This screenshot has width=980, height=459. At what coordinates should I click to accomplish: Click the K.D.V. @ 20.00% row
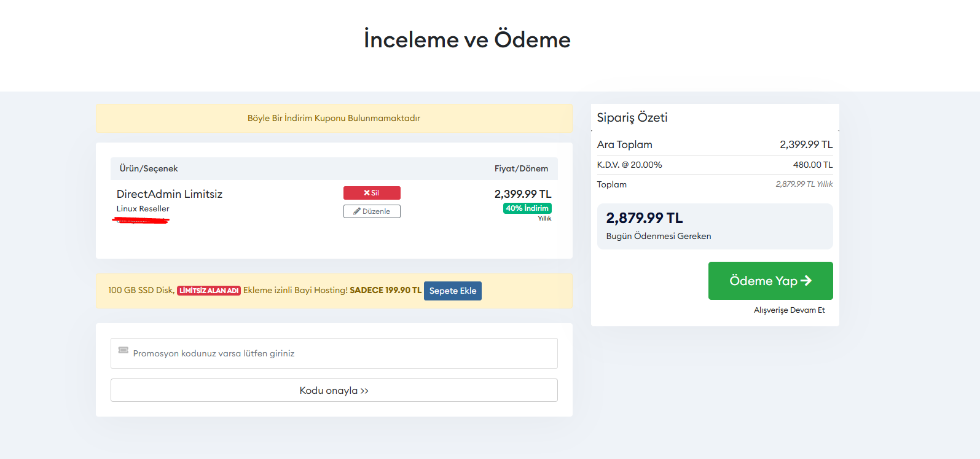point(715,165)
